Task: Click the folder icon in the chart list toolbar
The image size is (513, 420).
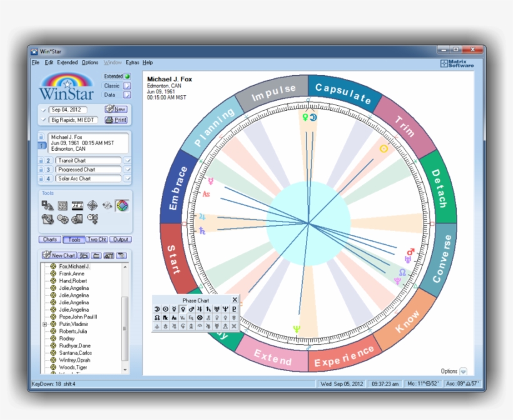Action: pos(96,255)
